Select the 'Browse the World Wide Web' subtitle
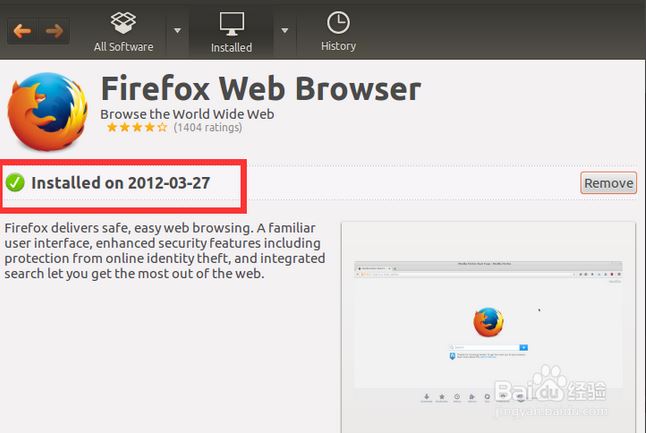Screen dimensions: 646x433 [x=187, y=114]
